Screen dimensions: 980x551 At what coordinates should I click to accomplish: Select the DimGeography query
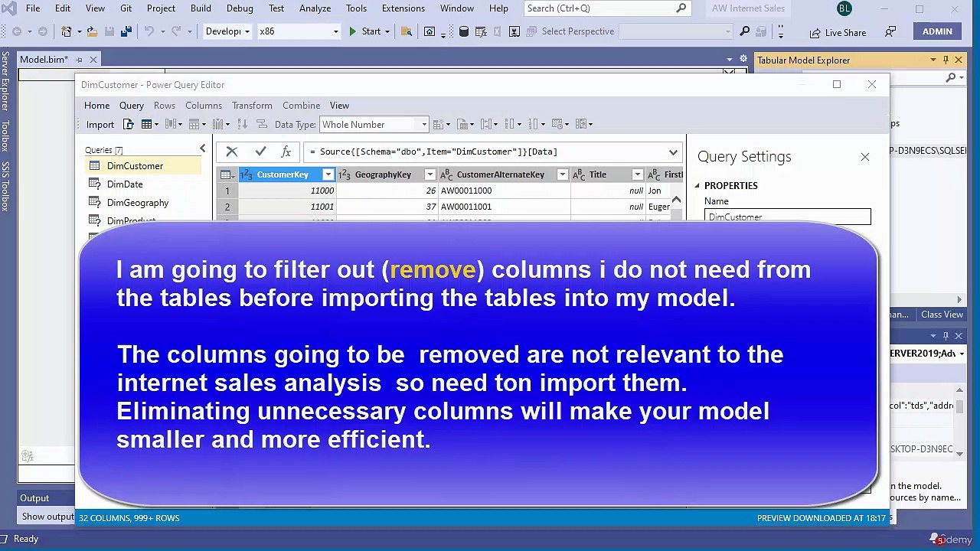[138, 203]
